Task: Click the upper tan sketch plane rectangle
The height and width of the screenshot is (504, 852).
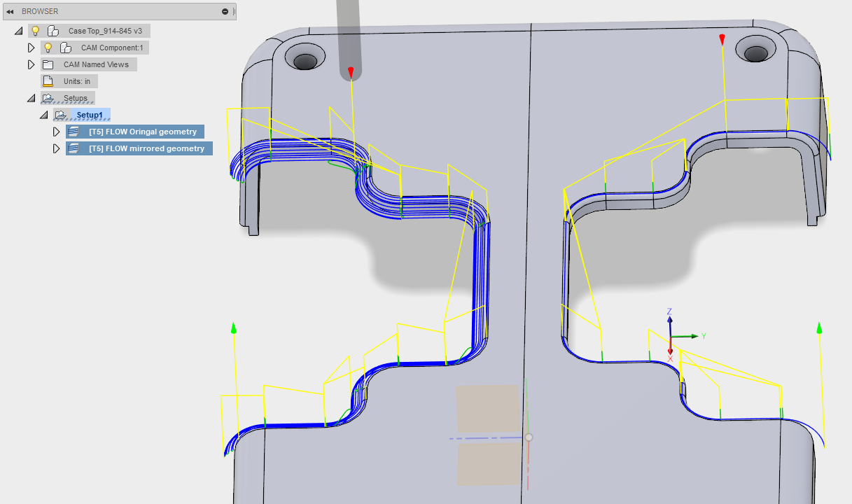Action: pyautogui.click(x=489, y=409)
